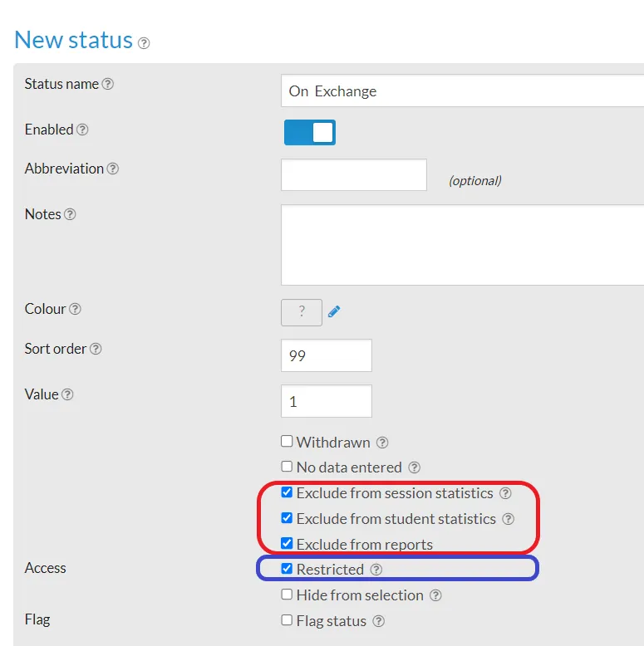Image resolution: width=644 pixels, height=646 pixels.
Task: Open help icon for Exclude from session statistics
Action: tap(505, 493)
